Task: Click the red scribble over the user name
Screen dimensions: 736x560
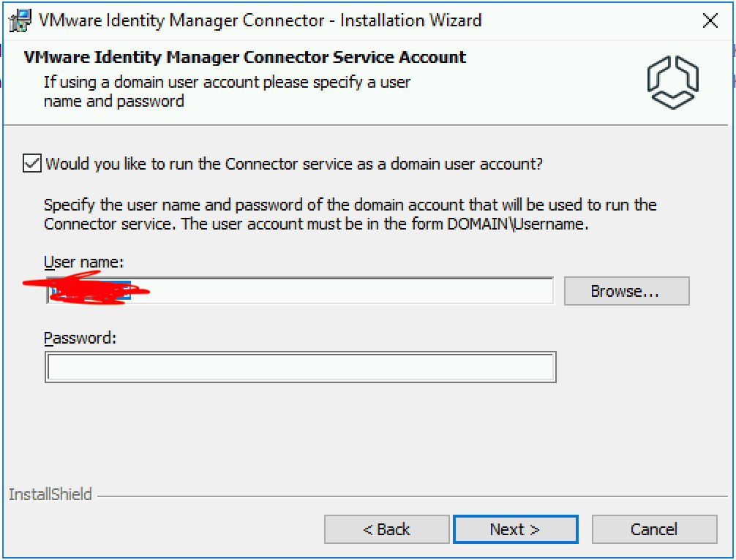Action: tap(86, 288)
